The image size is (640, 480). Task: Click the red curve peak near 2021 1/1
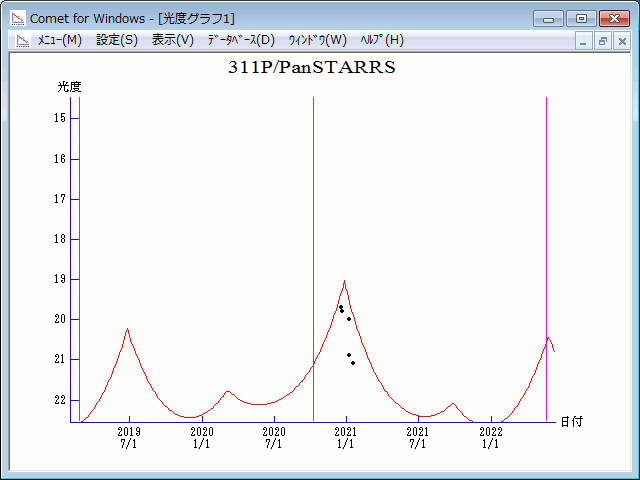tap(344, 282)
